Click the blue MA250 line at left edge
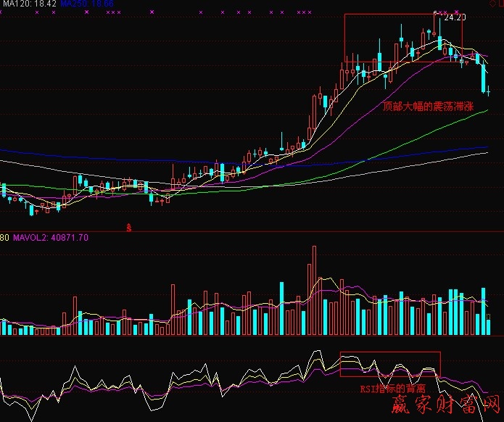The width and height of the screenshot is (504, 422). pyautogui.click(x=7, y=152)
